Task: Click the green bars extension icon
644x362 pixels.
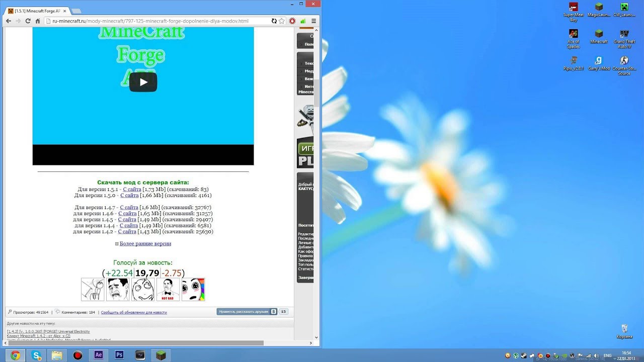Action: pos(303,21)
